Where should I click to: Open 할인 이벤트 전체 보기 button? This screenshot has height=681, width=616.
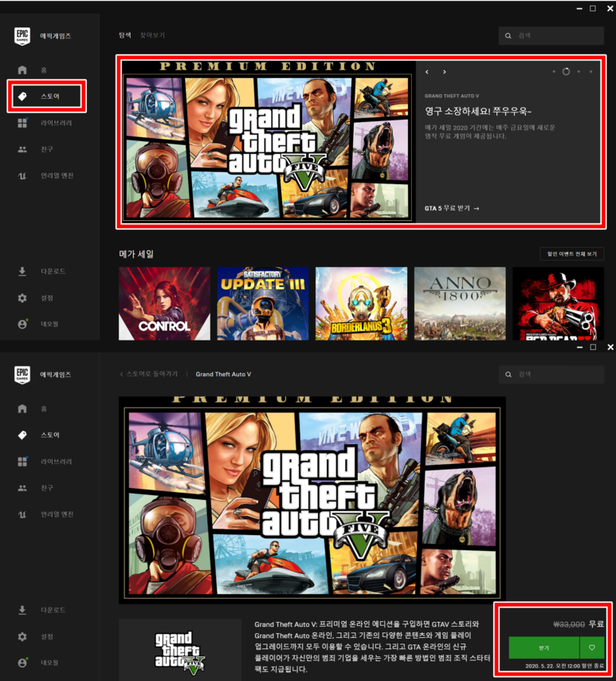click(572, 254)
